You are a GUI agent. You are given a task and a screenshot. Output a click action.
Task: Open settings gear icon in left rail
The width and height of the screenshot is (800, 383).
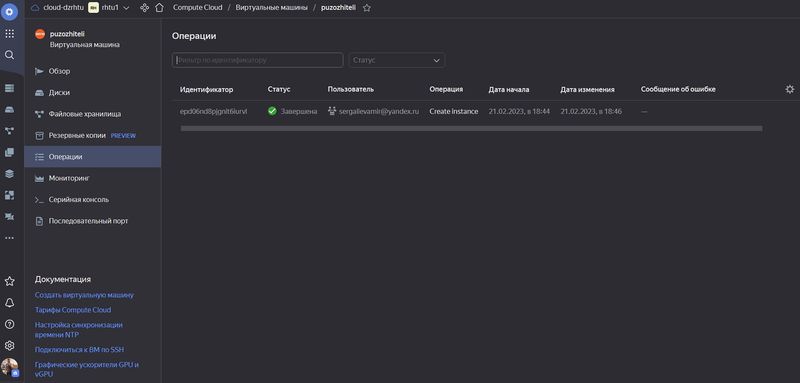pos(9,346)
